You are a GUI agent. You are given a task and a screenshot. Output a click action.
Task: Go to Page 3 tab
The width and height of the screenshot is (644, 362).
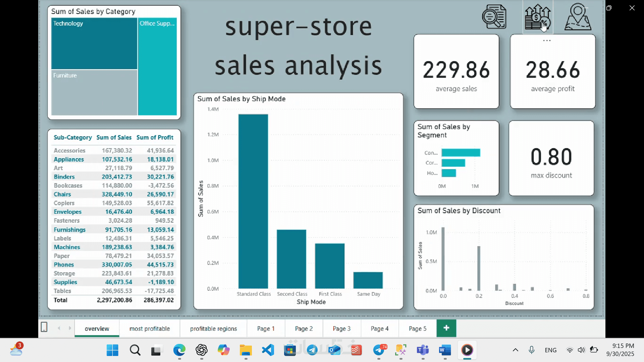pyautogui.click(x=341, y=328)
